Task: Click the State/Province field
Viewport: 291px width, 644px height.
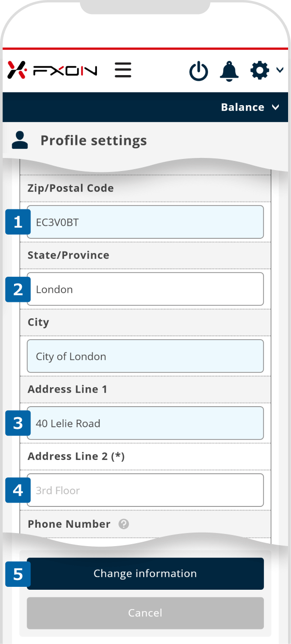Action: tap(145, 289)
